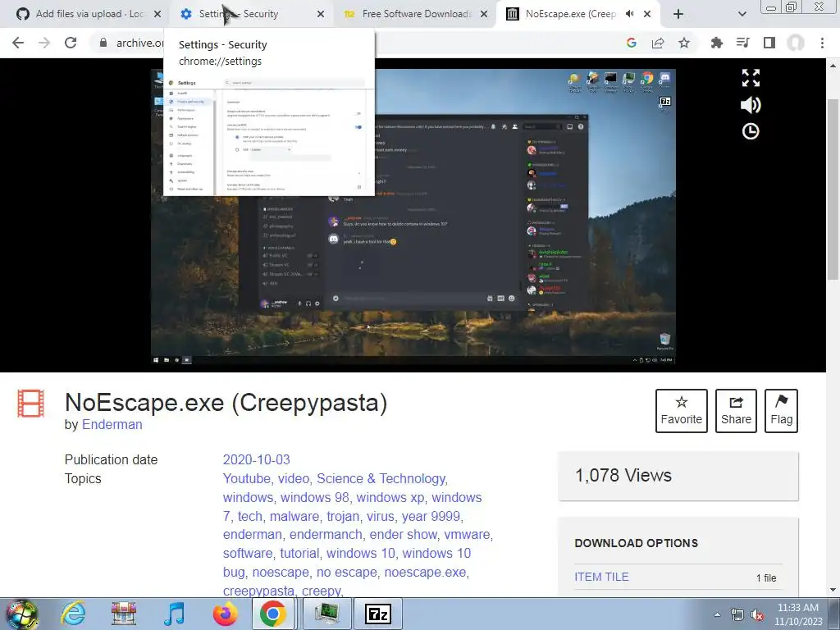Open the Chrome three-dot menu
The height and width of the screenshot is (630, 840).
tap(822, 43)
